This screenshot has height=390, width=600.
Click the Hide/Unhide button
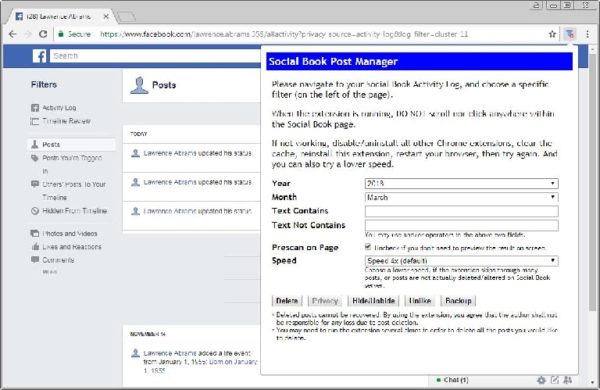click(x=373, y=301)
